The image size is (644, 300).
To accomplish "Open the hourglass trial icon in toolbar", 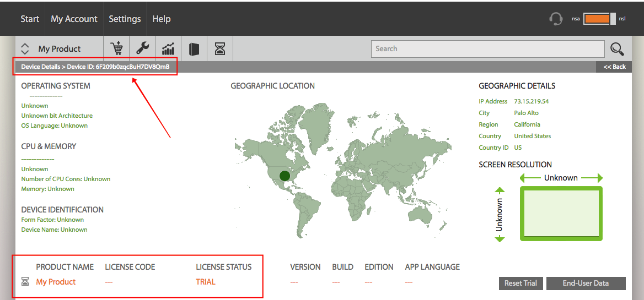I will (220, 49).
